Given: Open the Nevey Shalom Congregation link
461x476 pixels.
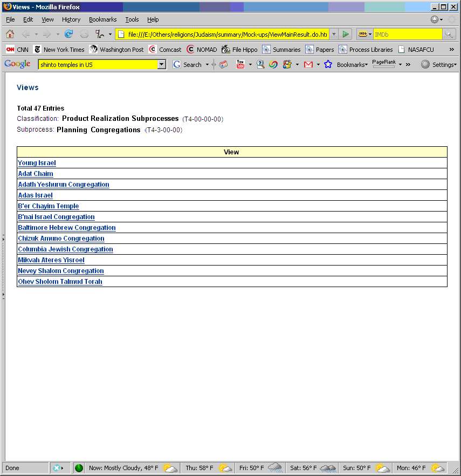Looking at the screenshot, I should pos(61,271).
